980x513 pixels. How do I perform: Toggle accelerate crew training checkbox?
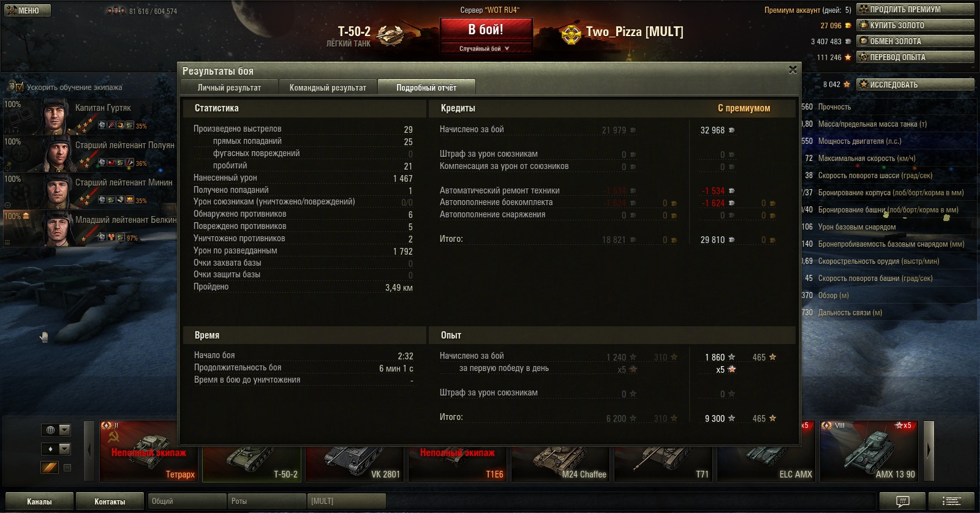pos(19,87)
